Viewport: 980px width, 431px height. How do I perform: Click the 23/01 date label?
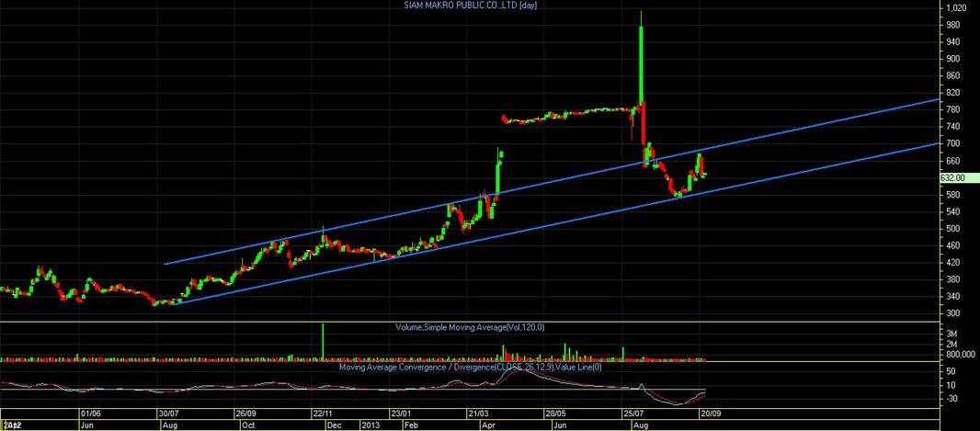401,414
